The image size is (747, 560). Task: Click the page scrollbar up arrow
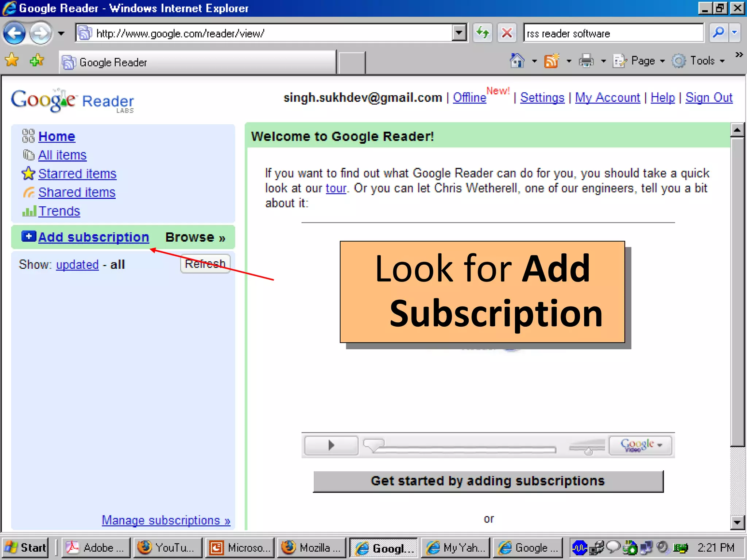click(x=737, y=130)
